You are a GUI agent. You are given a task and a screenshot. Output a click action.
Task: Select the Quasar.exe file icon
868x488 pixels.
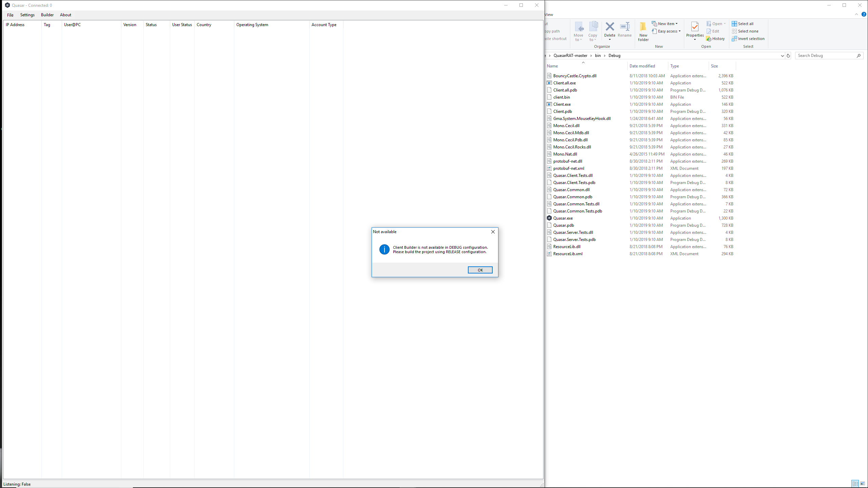[x=549, y=218]
